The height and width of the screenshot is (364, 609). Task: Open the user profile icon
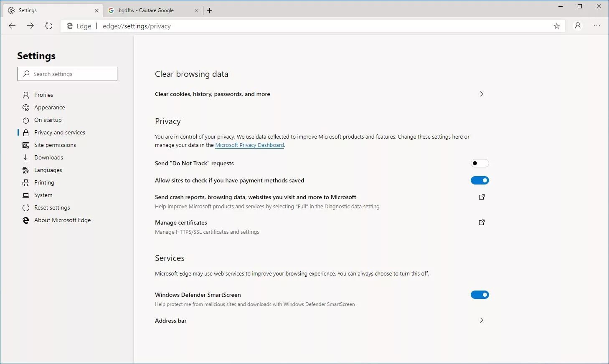point(578,26)
